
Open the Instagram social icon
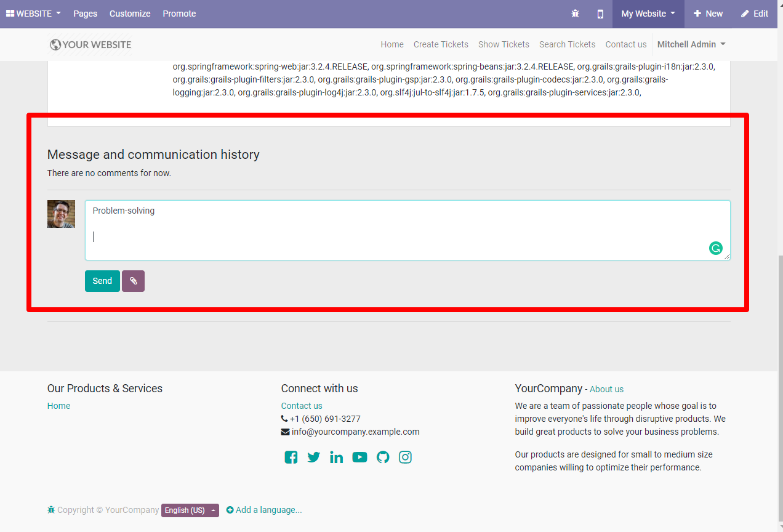point(405,457)
